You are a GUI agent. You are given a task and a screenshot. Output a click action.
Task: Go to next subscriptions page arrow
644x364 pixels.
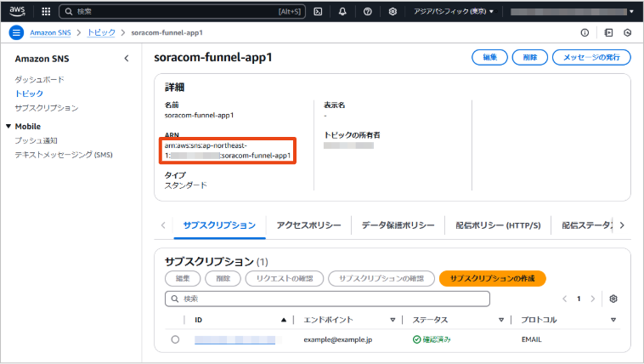coord(593,299)
